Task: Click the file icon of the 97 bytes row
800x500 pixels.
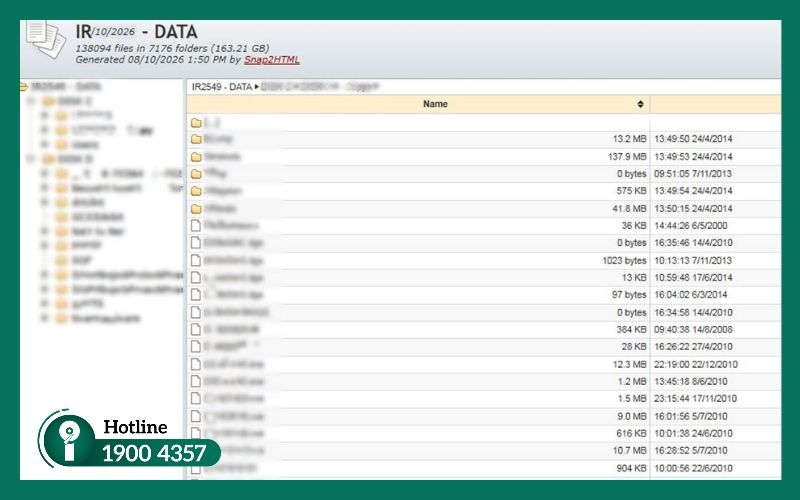Action: point(195,295)
